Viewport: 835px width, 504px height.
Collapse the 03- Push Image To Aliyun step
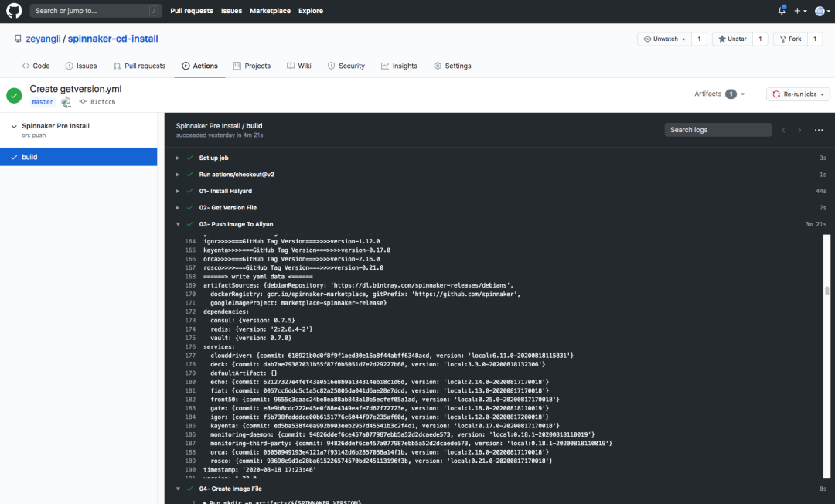[x=178, y=224]
